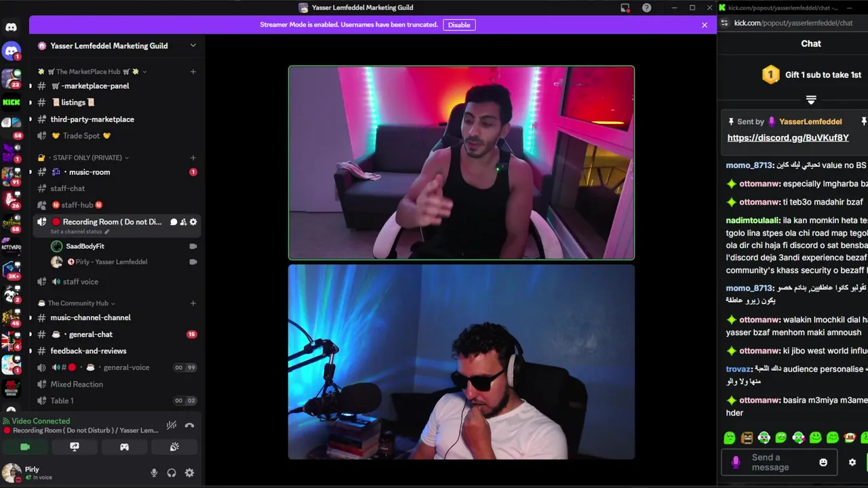Expand Yasser Lemfeddel Marketing Guild server menu
The height and width of the screenshot is (488, 868).
click(193, 45)
